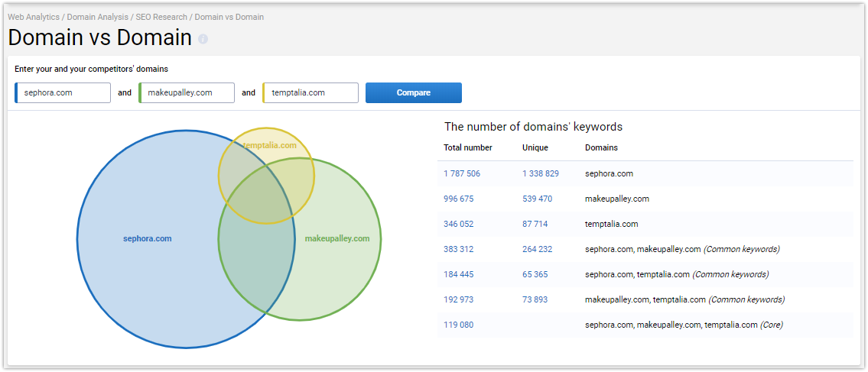The image size is (868, 372).
Task: Click the Compare button
Action: pyautogui.click(x=414, y=93)
